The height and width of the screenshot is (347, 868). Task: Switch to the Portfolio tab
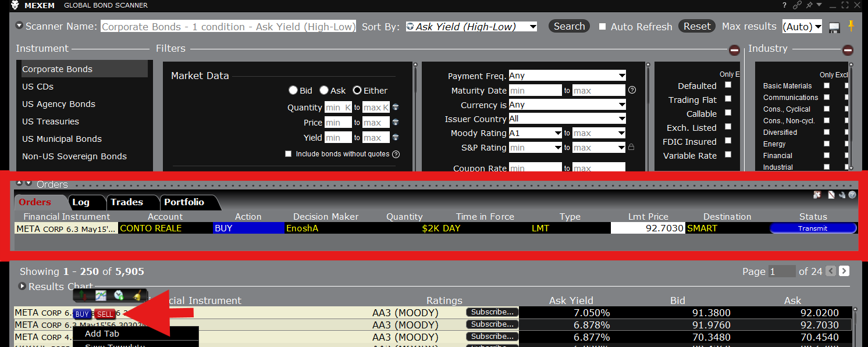click(x=184, y=202)
